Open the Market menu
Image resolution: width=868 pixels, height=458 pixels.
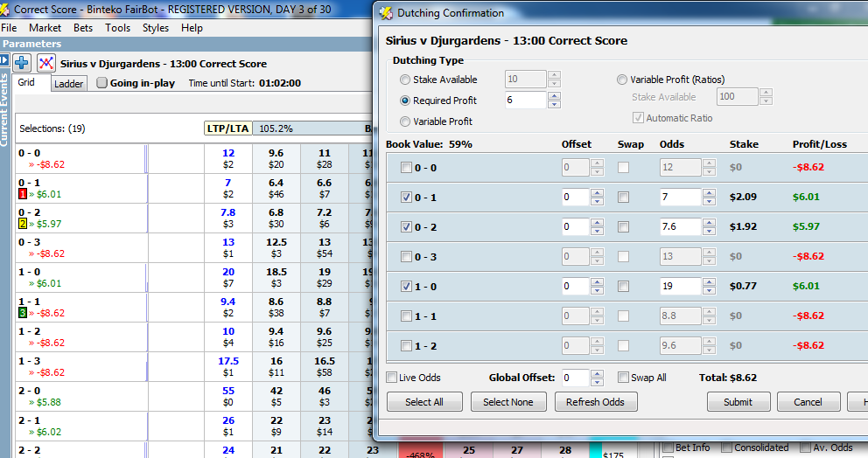coord(45,28)
